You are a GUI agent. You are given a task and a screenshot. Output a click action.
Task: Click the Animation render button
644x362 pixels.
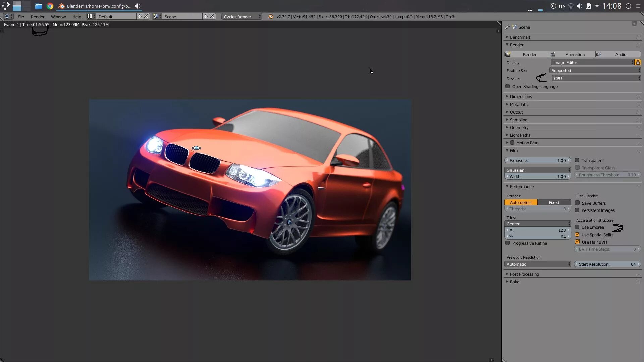point(573,54)
